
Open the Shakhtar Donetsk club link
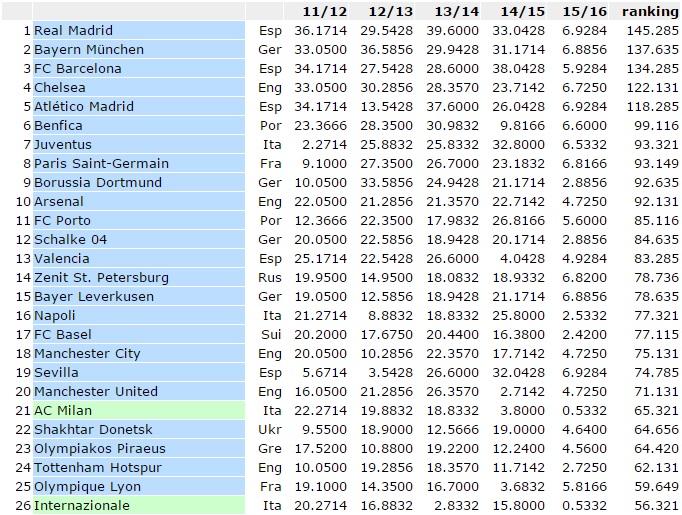tap(95, 430)
